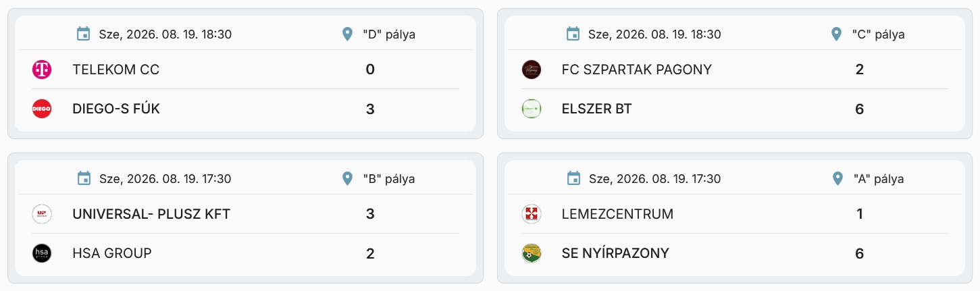Click the Lemezcentrum red cross logo
The height and width of the screenshot is (291, 980).
(x=532, y=214)
